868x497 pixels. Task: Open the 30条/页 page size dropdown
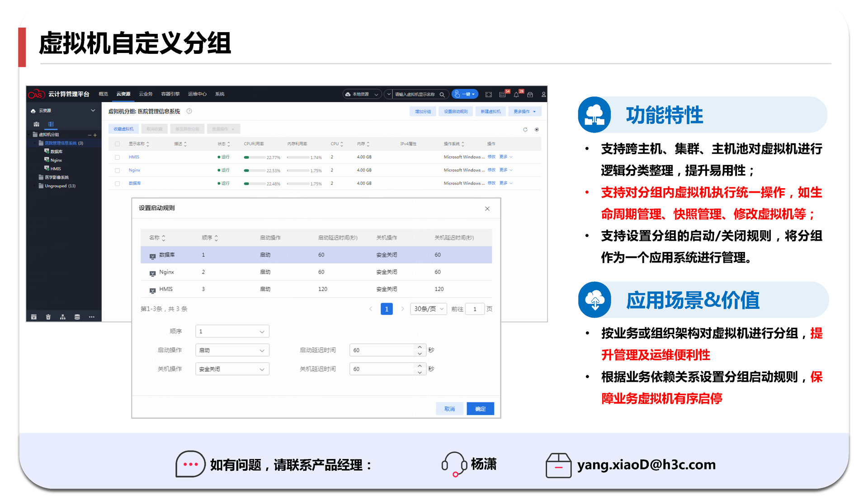point(428,309)
